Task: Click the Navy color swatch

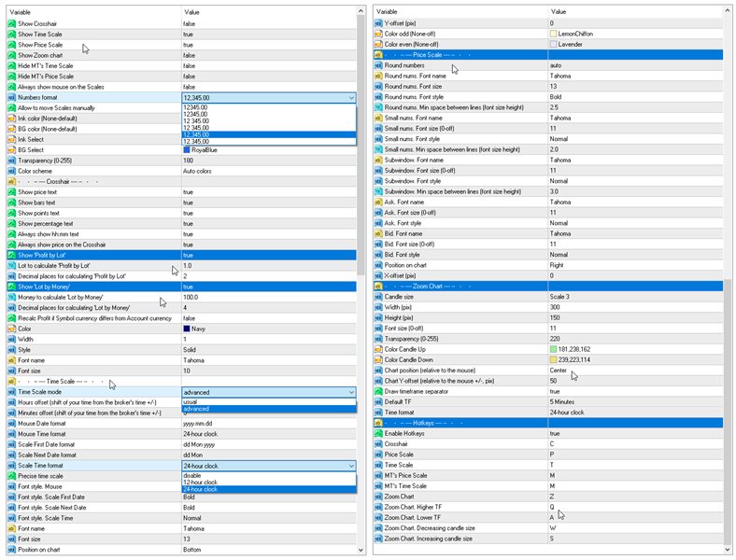Action: [x=187, y=329]
